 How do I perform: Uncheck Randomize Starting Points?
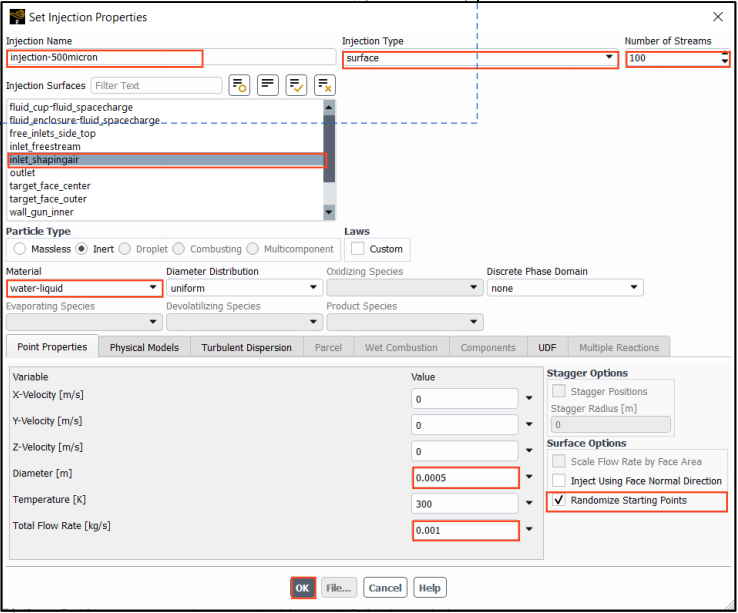(x=560, y=500)
